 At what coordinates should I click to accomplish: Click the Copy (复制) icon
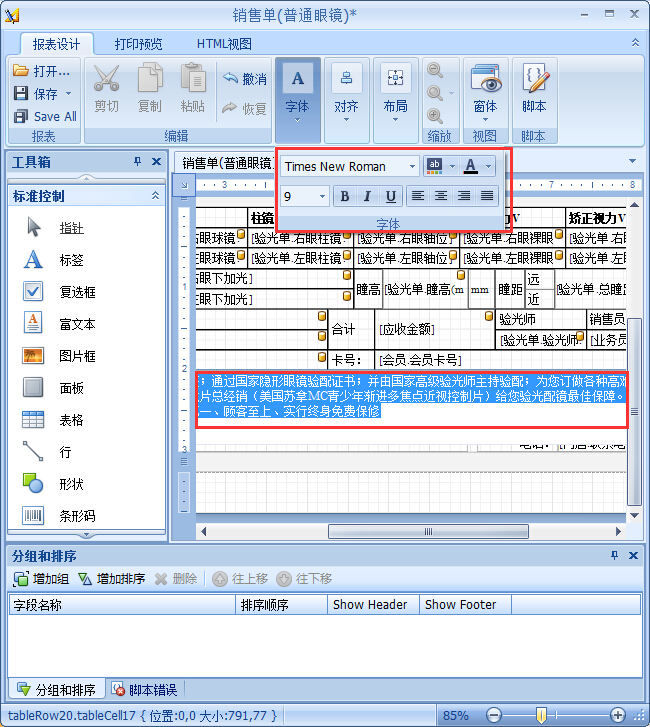[x=149, y=80]
